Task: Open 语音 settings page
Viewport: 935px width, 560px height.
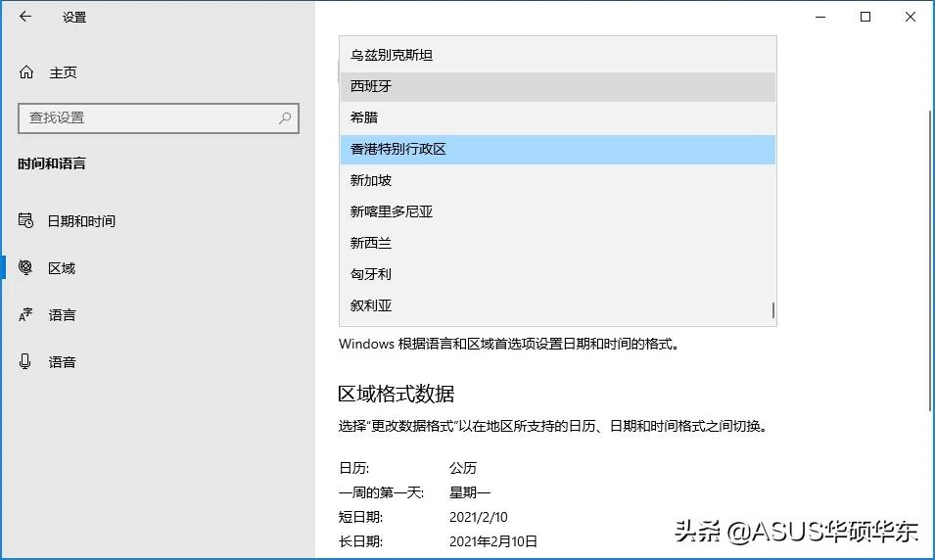Action: click(x=62, y=362)
